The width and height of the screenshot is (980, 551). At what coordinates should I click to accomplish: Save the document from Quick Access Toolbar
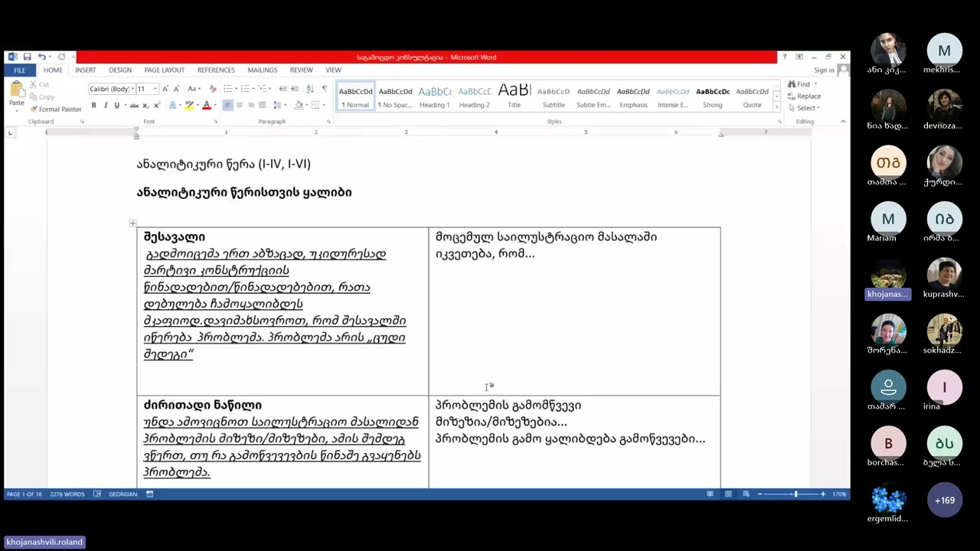pyautogui.click(x=27, y=57)
